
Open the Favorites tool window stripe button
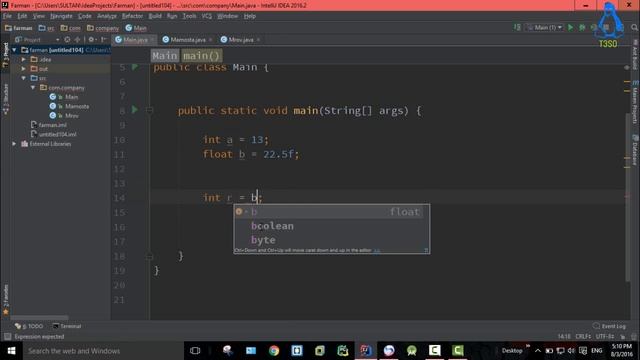pos(5,300)
